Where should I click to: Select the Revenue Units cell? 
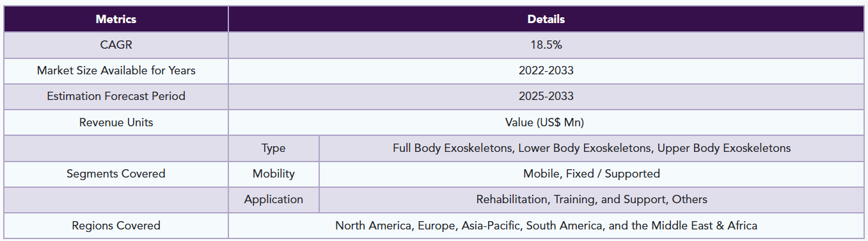pos(116,122)
